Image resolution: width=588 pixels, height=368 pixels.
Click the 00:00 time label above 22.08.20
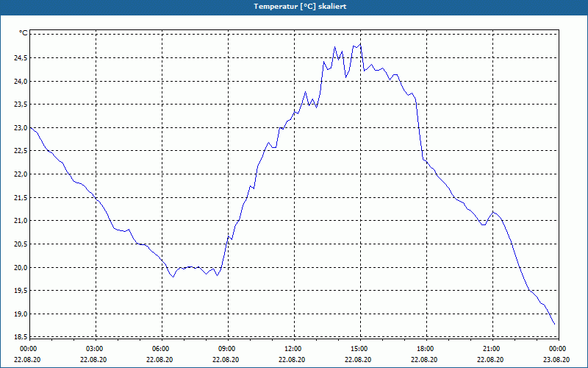[28, 349]
